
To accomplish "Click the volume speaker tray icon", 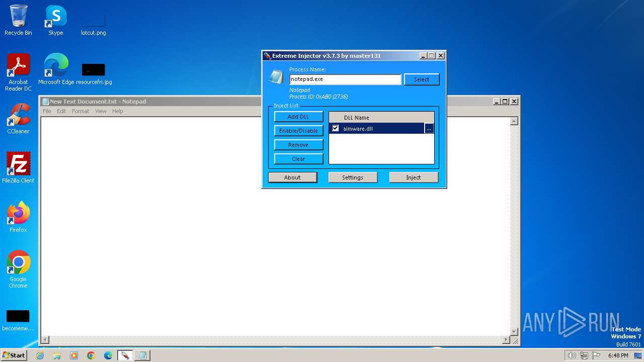I will pos(572,355).
